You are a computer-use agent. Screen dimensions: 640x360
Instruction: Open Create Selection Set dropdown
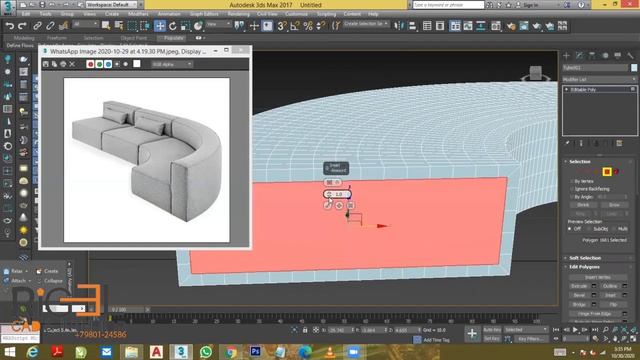(366, 24)
